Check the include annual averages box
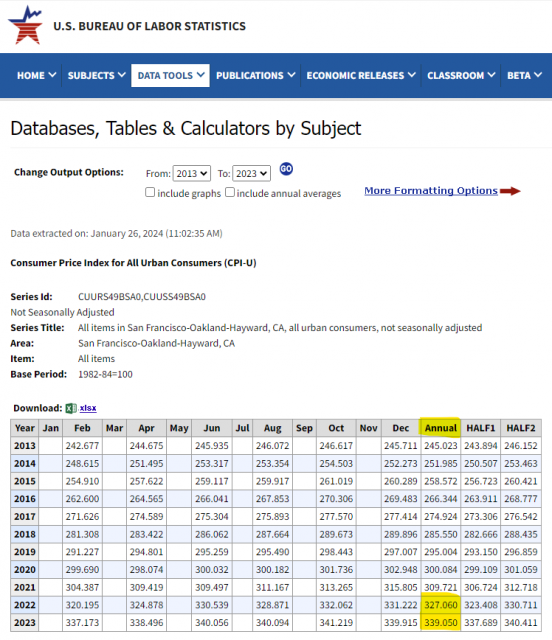The image size is (552, 640). click(230, 192)
